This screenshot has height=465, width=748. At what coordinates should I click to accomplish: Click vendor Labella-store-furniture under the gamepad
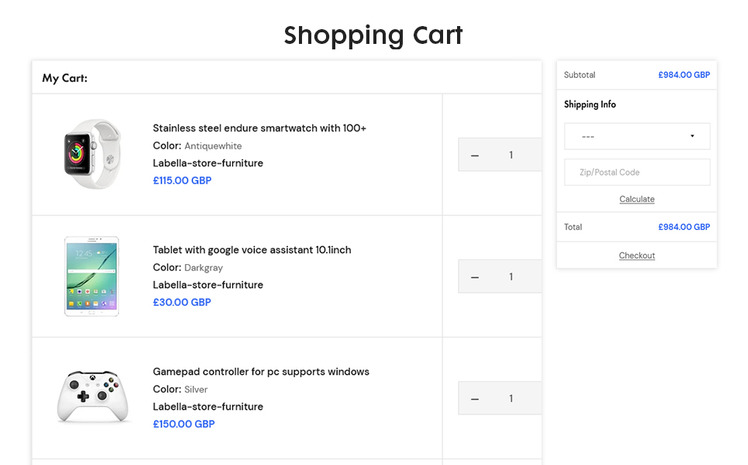[208, 406]
